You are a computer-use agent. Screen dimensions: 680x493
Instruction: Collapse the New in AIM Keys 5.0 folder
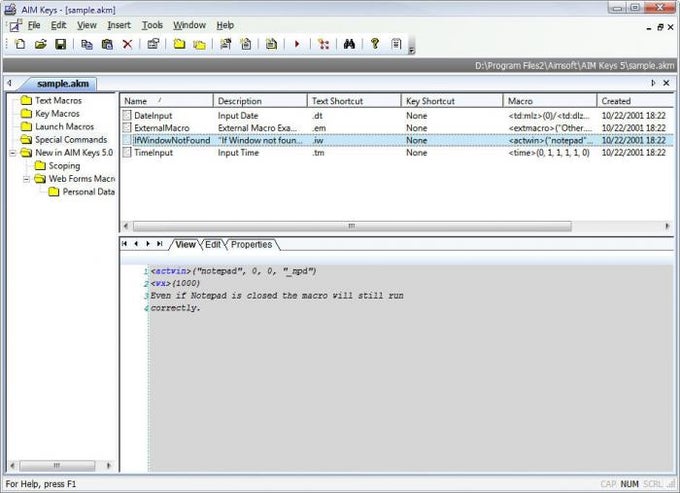12,153
